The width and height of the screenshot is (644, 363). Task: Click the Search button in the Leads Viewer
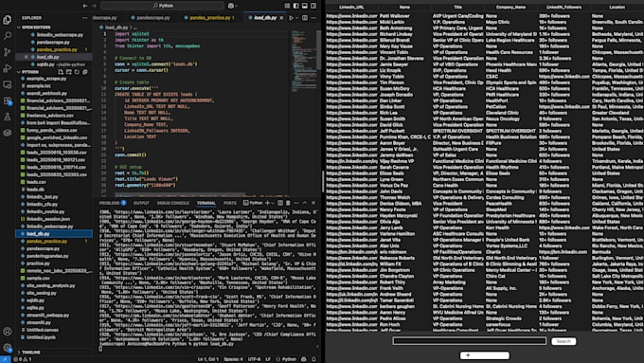click(563, 341)
